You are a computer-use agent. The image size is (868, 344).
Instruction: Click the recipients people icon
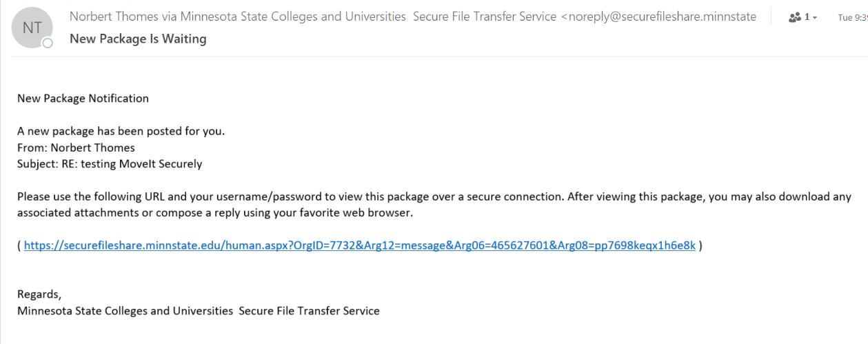(794, 17)
